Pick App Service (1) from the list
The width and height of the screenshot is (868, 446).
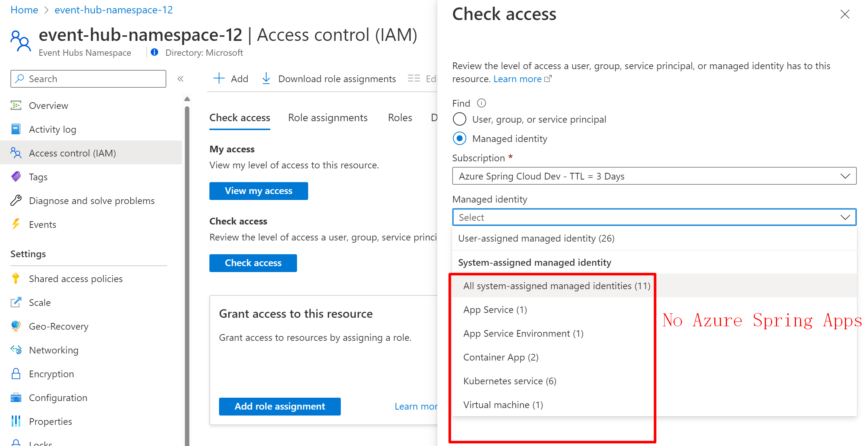654,310
